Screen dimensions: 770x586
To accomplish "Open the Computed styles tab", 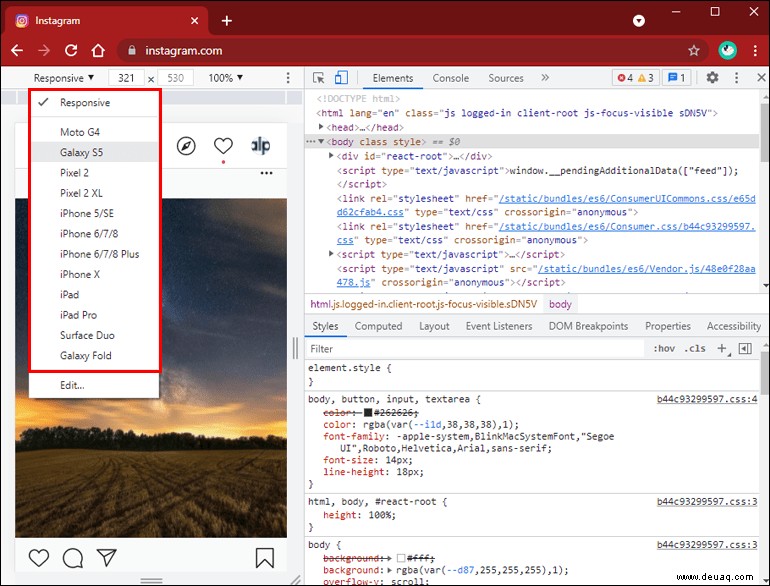I will click(378, 326).
